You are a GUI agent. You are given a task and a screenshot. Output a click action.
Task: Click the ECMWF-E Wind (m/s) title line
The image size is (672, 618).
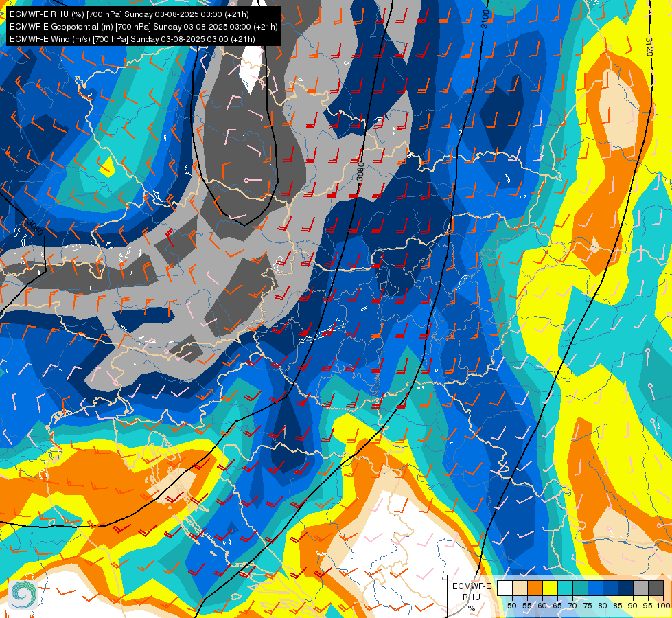coord(132,39)
